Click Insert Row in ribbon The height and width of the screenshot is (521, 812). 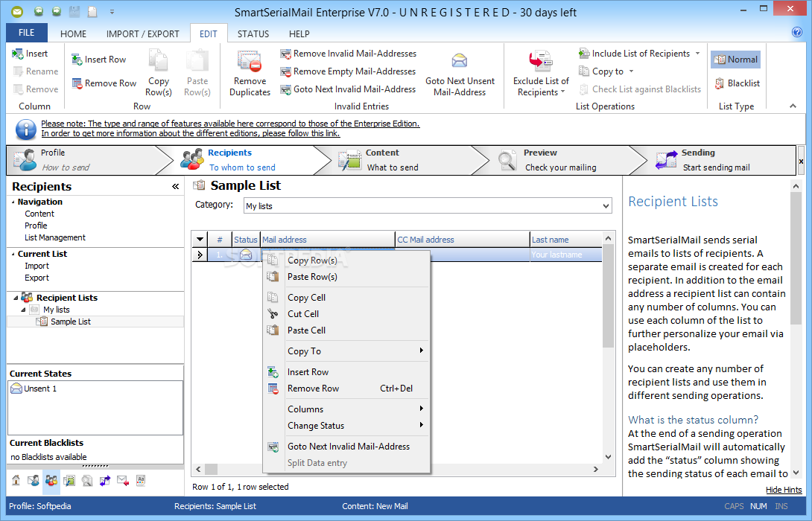coord(99,60)
